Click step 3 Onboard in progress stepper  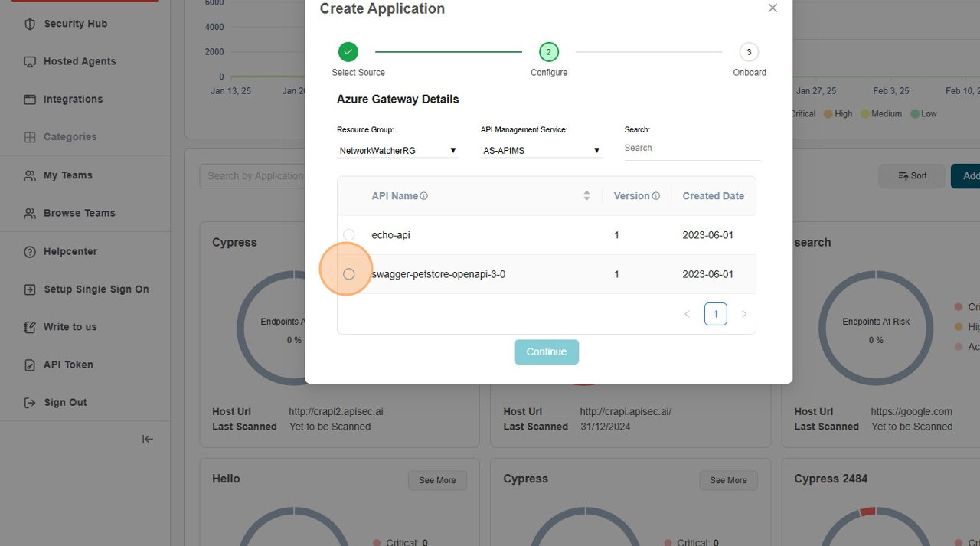[749, 52]
